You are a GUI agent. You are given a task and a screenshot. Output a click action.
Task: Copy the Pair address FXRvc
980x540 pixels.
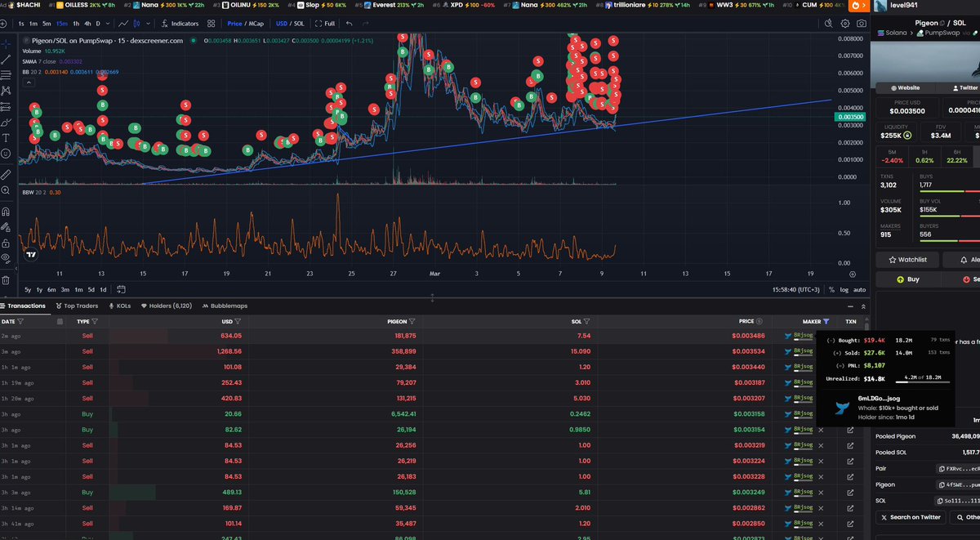(x=942, y=469)
